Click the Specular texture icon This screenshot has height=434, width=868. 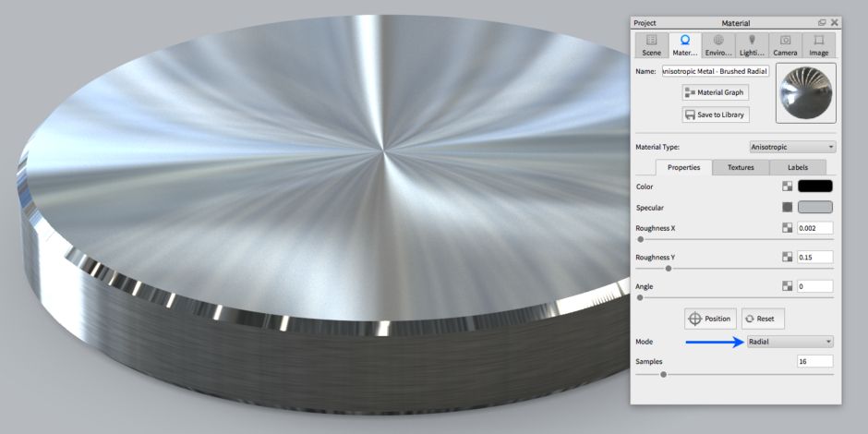787,207
